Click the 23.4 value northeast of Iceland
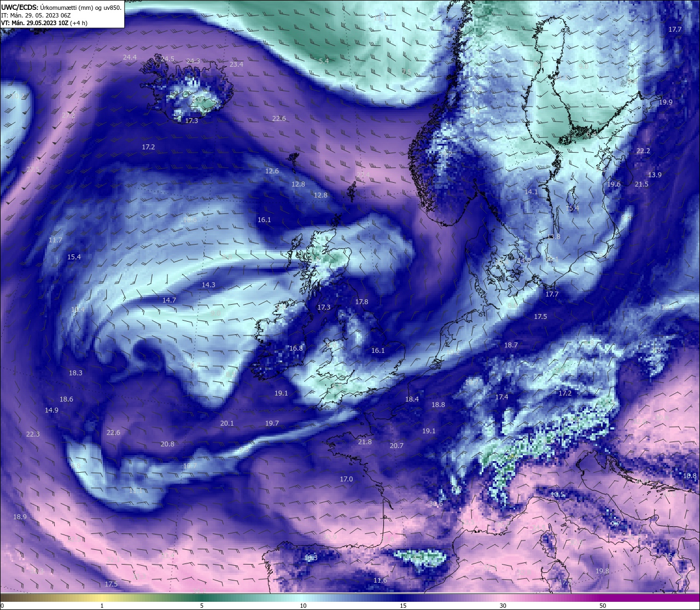Viewport: 700px width, 610px height. click(236, 65)
